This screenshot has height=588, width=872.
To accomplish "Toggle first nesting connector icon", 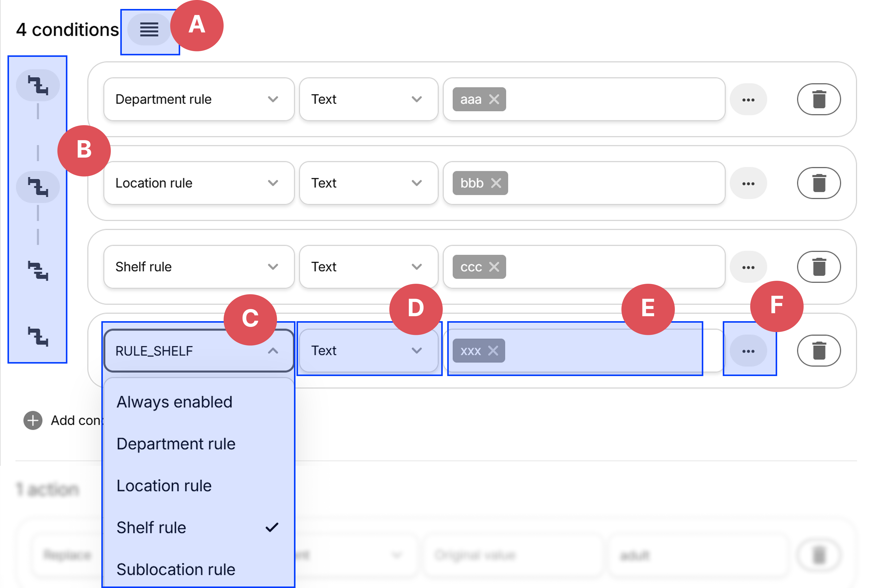I will (x=38, y=85).
